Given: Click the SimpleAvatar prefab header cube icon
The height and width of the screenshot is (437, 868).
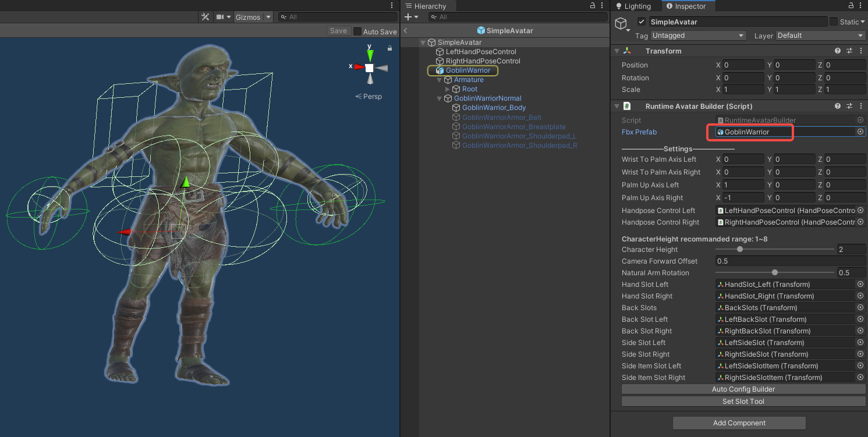Looking at the screenshot, I should pyautogui.click(x=481, y=30).
